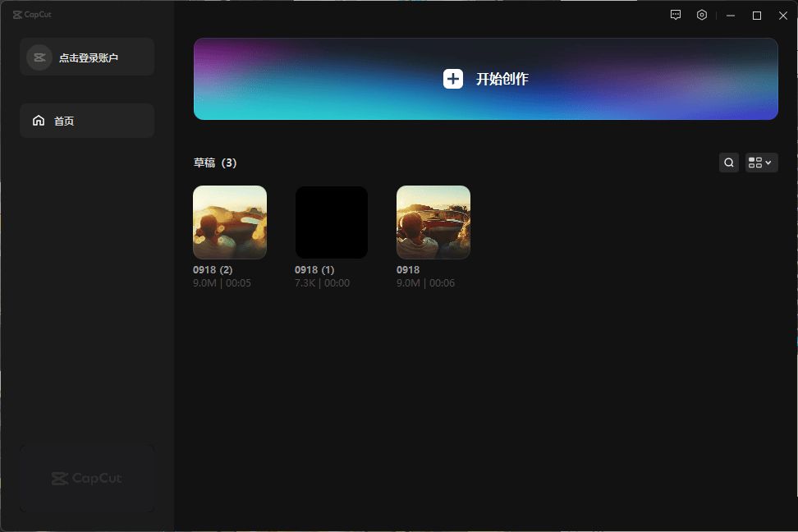This screenshot has width=798, height=532.
Task: Minimize the CapCut window
Action: 731,15
